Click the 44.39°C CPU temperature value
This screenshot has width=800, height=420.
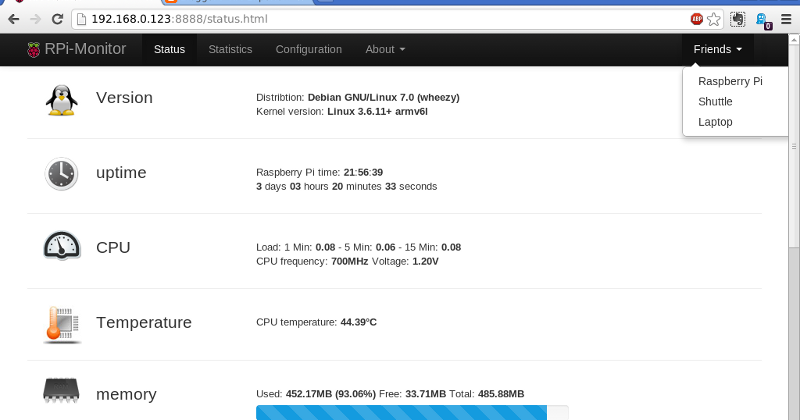(359, 323)
